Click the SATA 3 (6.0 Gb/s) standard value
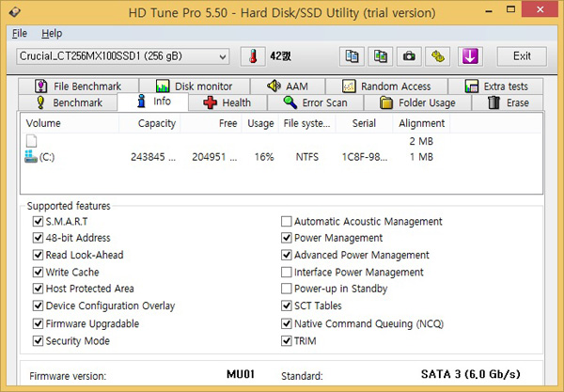 [471, 374]
